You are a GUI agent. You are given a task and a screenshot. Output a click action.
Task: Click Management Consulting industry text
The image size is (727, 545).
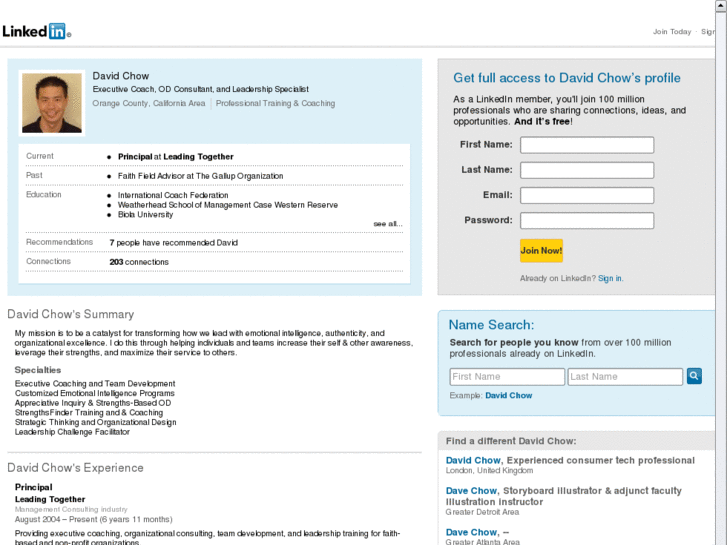pyautogui.click(x=71, y=509)
